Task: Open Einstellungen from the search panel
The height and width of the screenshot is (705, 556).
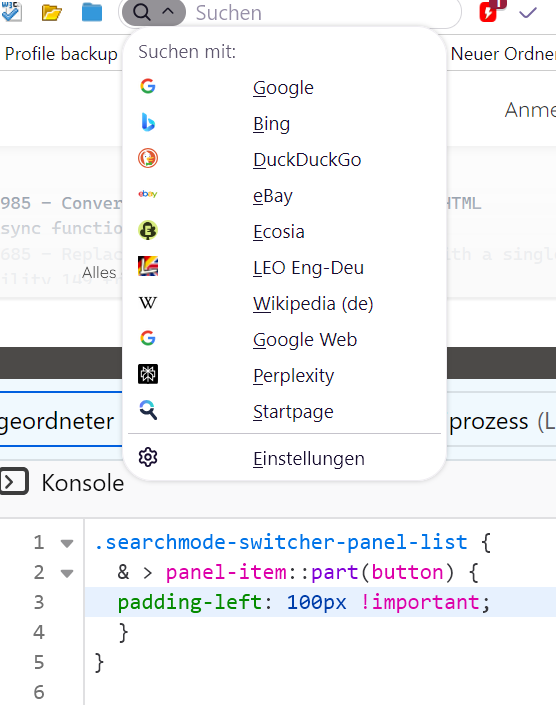Action: click(x=284, y=458)
